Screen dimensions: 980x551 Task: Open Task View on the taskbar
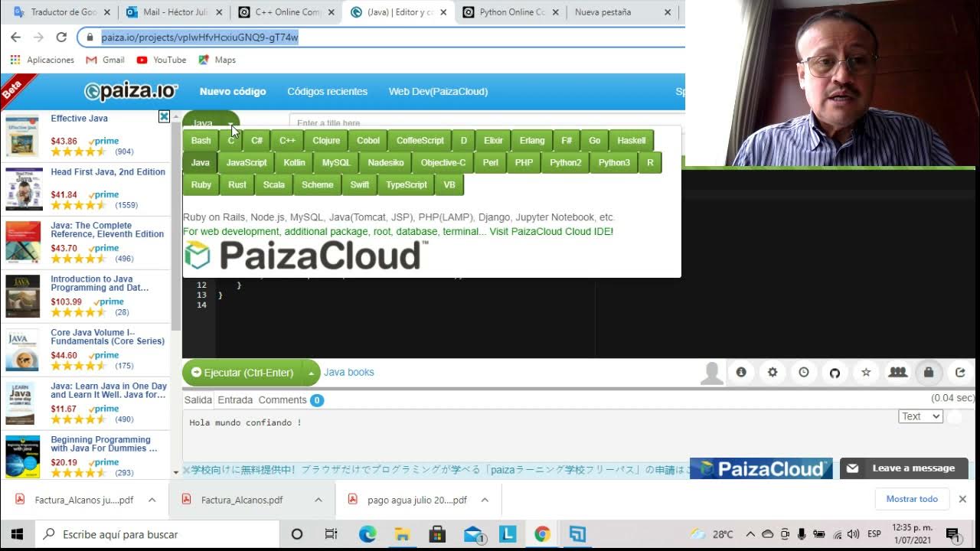[x=331, y=534]
